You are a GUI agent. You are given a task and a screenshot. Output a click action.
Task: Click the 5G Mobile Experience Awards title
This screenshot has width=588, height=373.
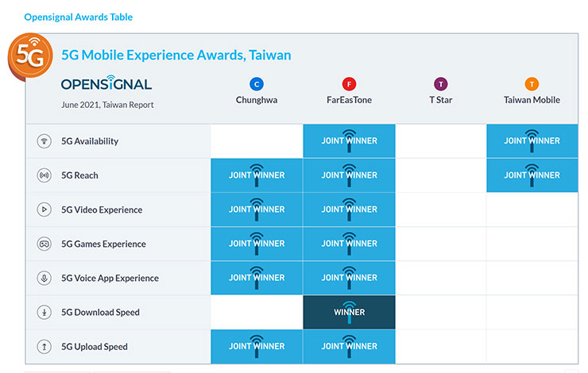pos(176,56)
